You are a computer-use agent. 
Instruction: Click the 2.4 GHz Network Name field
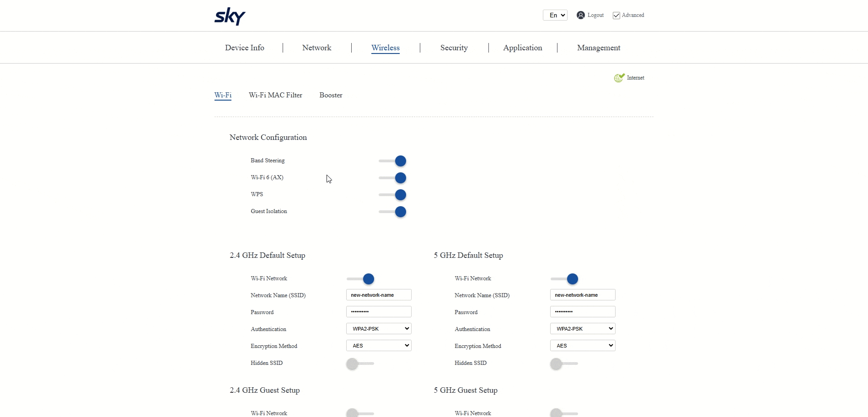click(x=379, y=295)
